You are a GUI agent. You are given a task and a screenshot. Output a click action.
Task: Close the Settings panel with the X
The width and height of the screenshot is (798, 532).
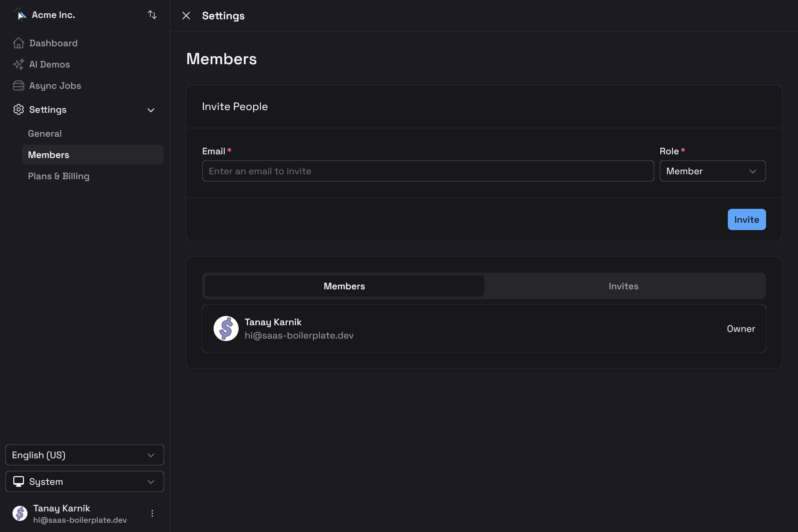(x=186, y=16)
